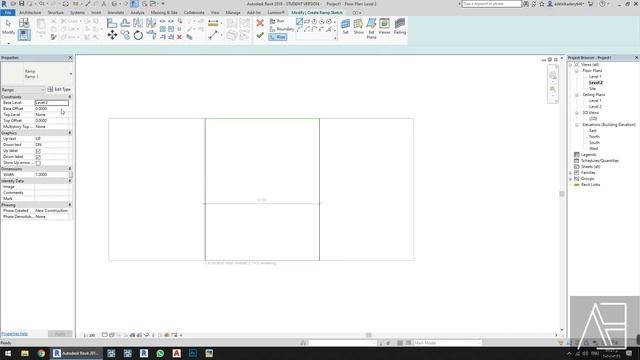Open the Site floor plan view
Image resolution: width=640 pixels, height=360 pixels.
592,89
